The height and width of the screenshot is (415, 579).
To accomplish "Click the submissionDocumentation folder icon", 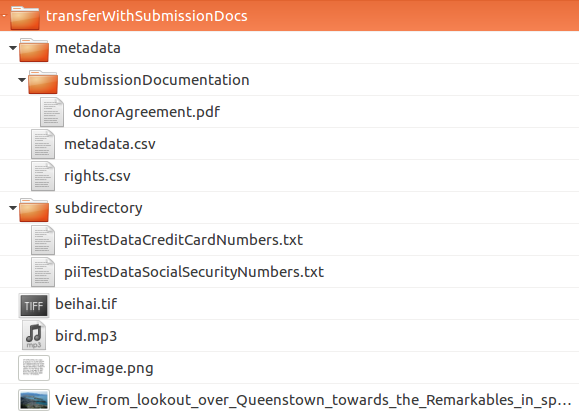I will (x=43, y=82).
